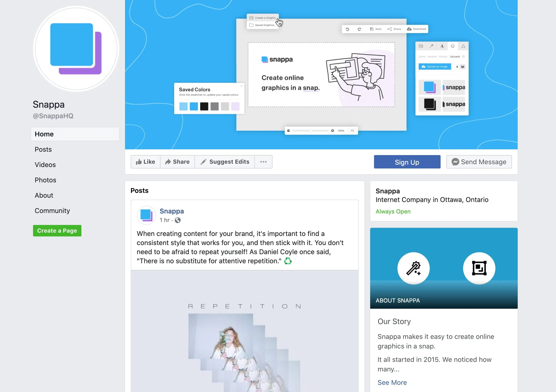
Task: Click the crop/frame tool icon in About Snappa
Action: point(479,268)
